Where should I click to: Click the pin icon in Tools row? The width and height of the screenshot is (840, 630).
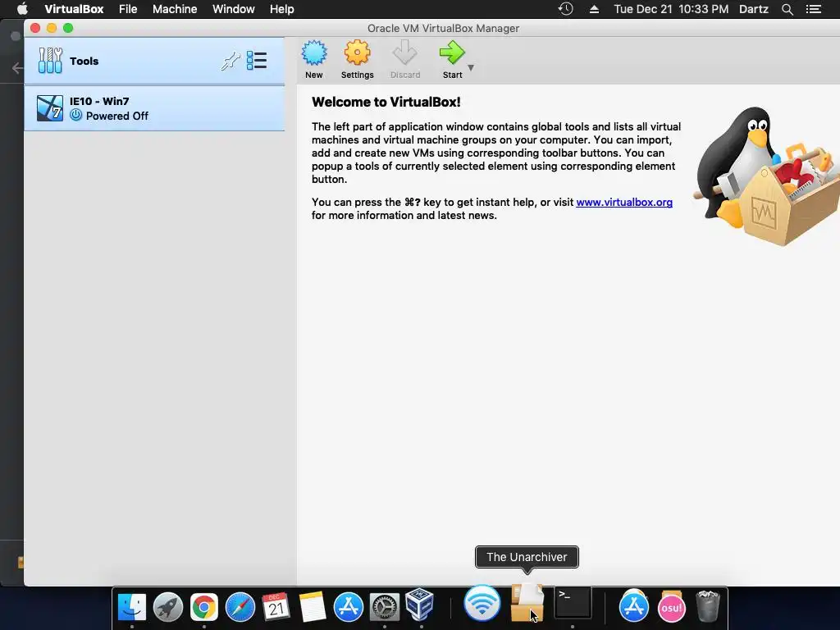pyautogui.click(x=231, y=61)
